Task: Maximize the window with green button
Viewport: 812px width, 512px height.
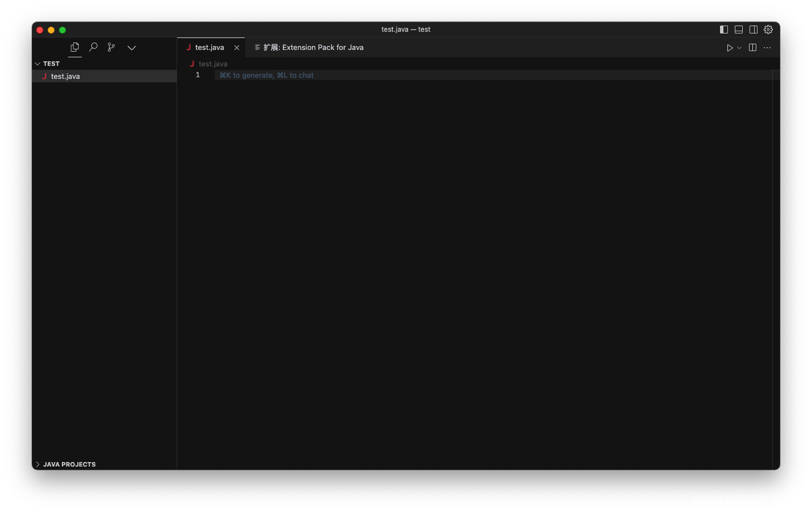Action: 62,30
